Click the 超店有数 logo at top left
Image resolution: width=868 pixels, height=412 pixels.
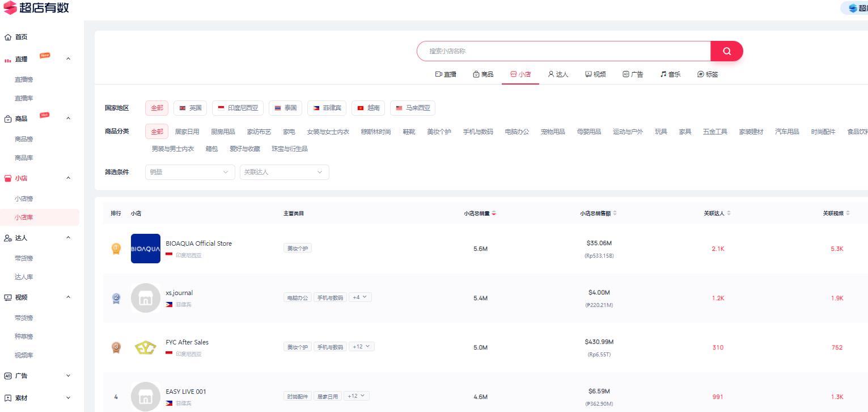click(x=38, y=8)
